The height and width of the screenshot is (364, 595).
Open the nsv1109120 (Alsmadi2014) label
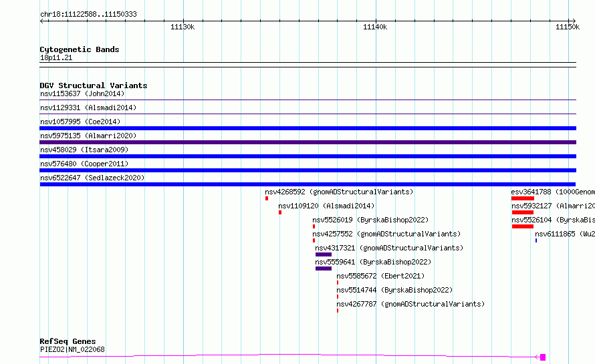[x=326, y=206]
